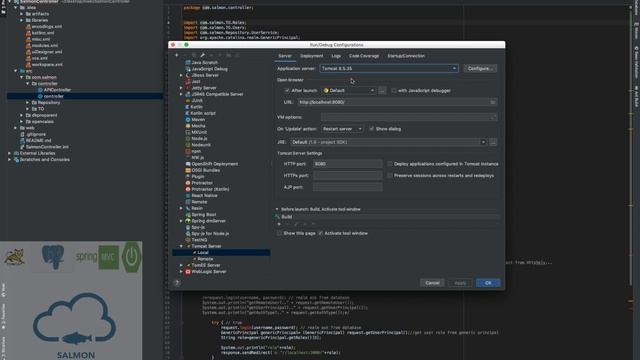Click the URL input field

(x=397, y=102)
